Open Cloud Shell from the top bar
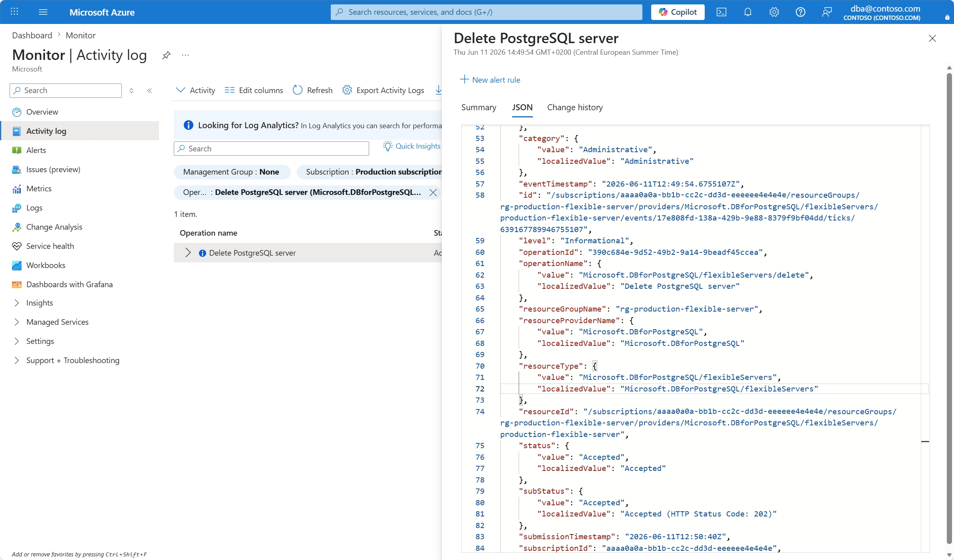The image size is (954, 560). click(721, 12)
